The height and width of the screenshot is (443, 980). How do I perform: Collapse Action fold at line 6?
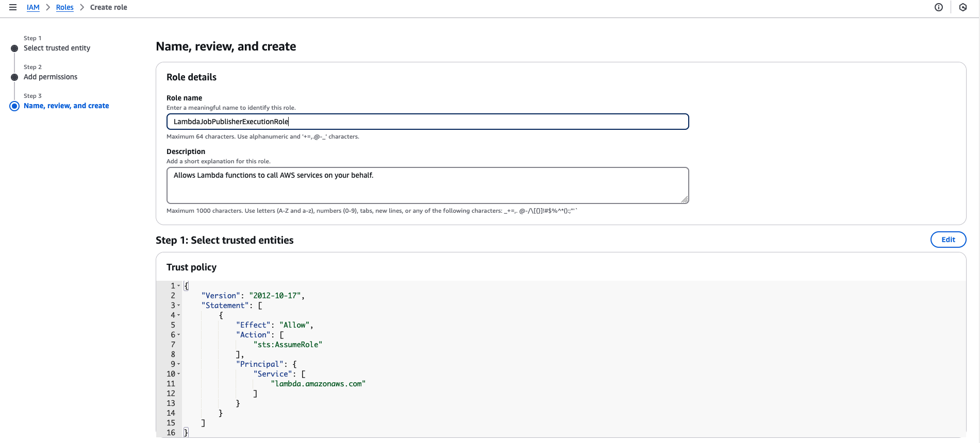[179, 335]
